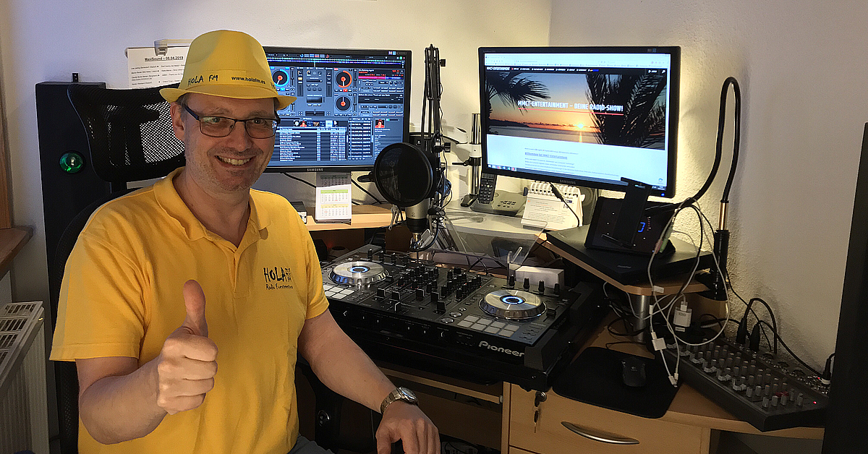
Task: Click the effects icon on the right VirtualDJ deck
Action: pyautogui.click(x=365, y=105)
